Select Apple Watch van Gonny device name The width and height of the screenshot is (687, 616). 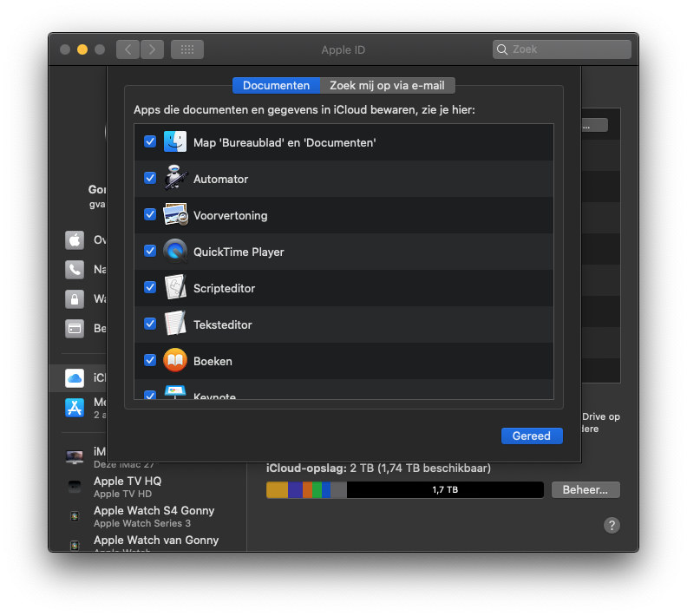156,541
